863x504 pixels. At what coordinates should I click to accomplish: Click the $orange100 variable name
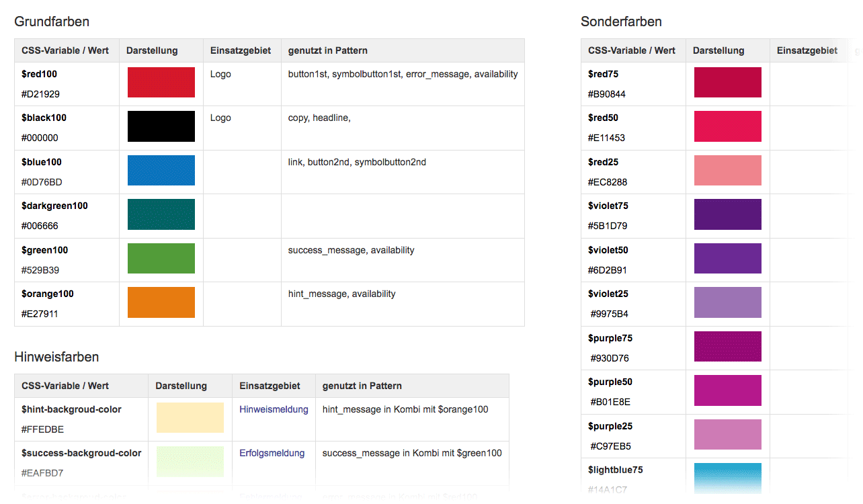tap(48, 294)
